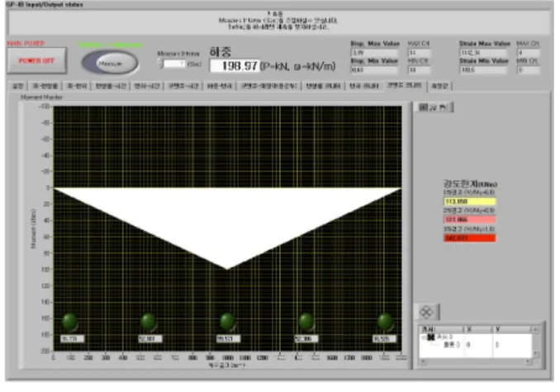Open the 측정값 tab
Screen dimensions: 560x392
(x=439, y=86)
